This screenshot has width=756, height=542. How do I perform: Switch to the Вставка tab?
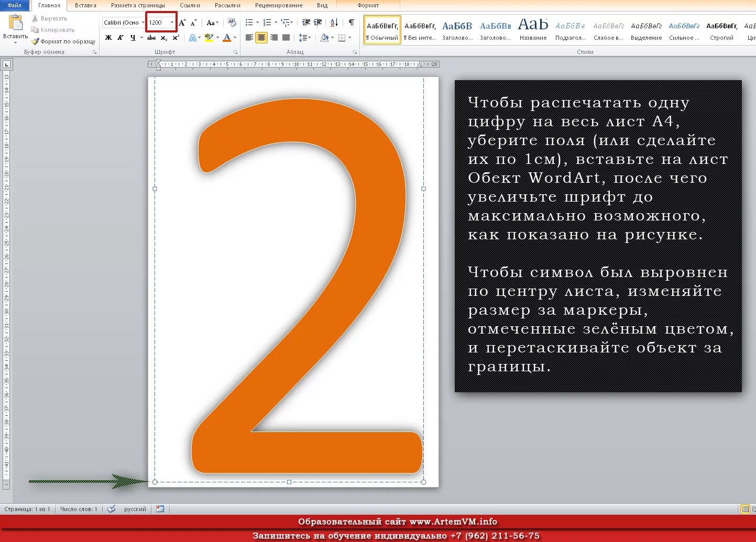pos(85,5)
